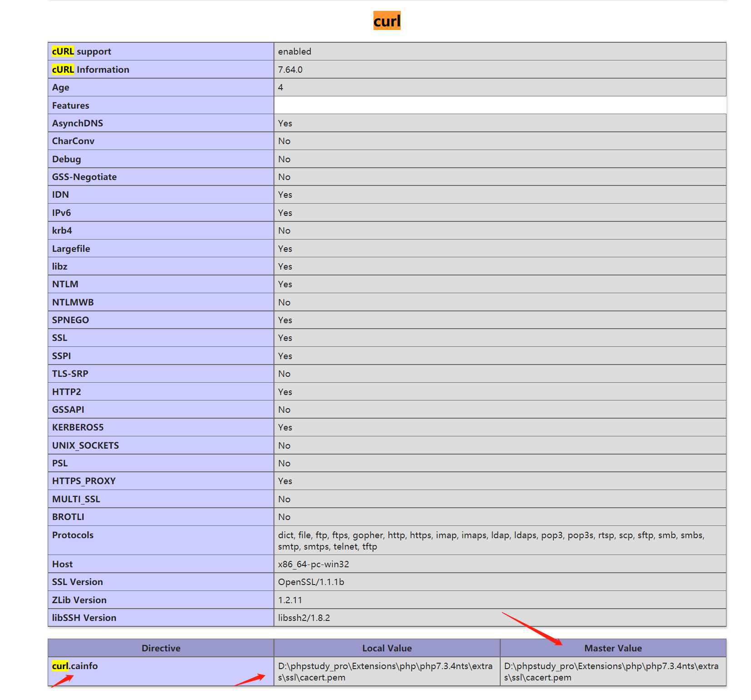The width and height of the screenshot is (751, 700).
Task: Select the Host row label
Action: [62, 564]
